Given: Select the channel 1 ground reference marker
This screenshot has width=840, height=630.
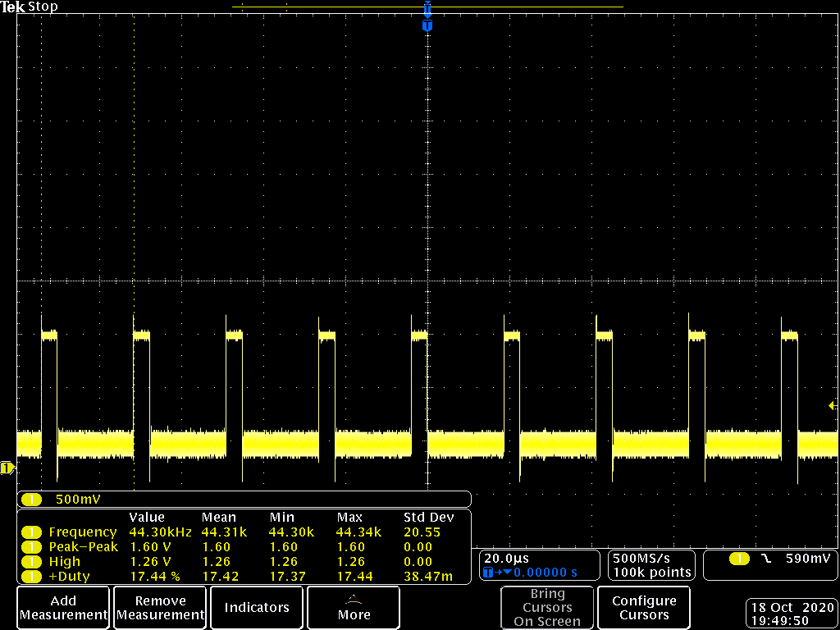Looking at the screenshot, I should (7, 468).
